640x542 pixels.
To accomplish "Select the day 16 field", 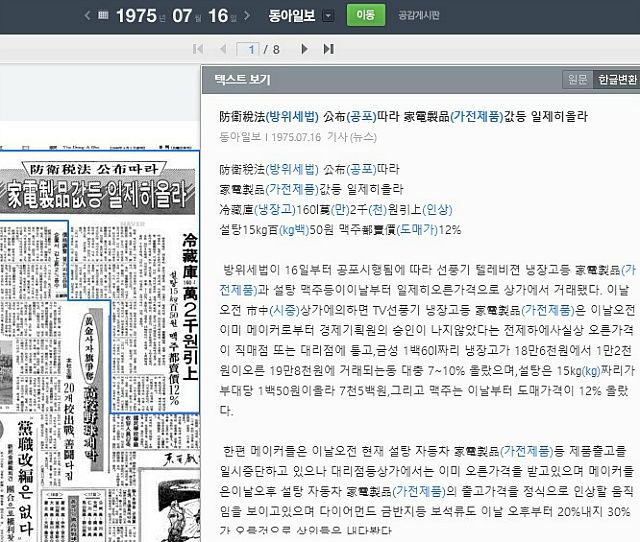I will point(218,16).
